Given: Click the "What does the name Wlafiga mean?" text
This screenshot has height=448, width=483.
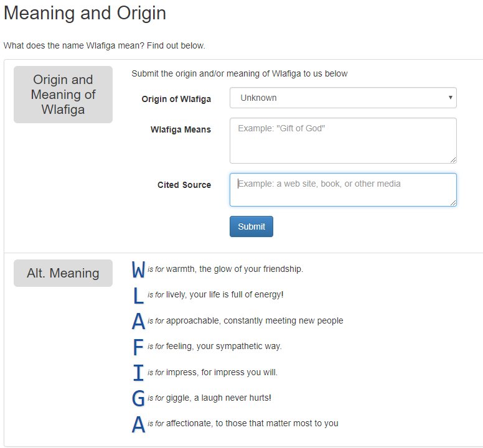Looking at the screenshot, I should (105, 45).
